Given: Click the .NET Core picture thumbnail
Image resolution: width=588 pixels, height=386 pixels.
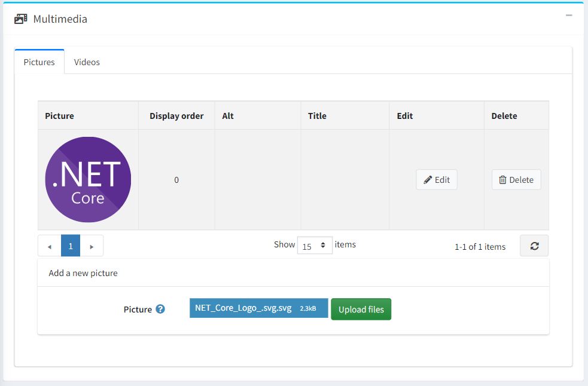Looking at the screenshot, I should (x=88, y=180).
